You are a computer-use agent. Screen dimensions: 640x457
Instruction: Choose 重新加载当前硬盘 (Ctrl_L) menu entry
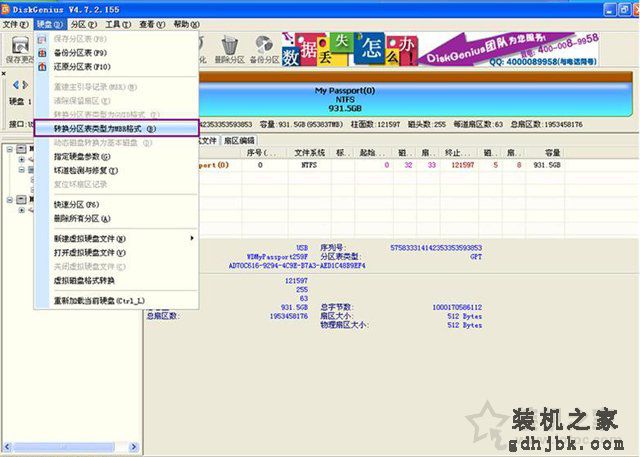click(116, 301)
